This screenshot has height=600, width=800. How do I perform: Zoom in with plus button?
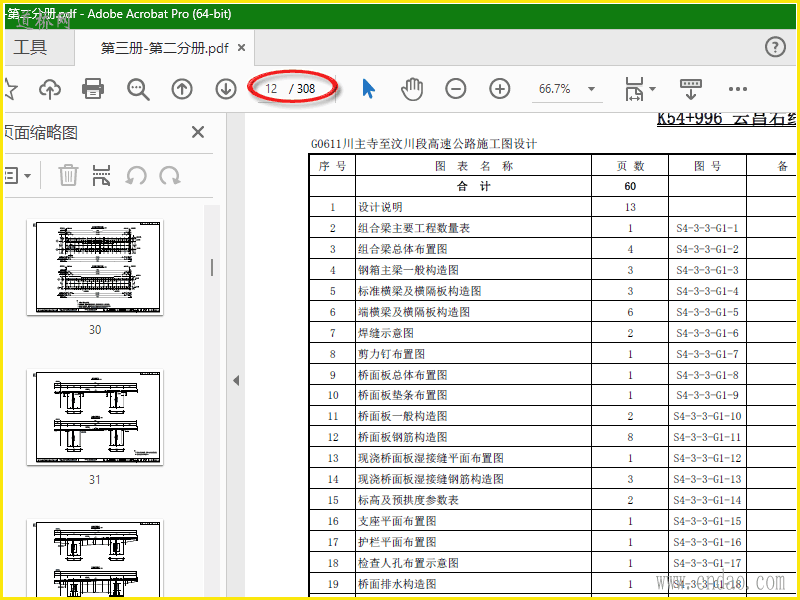499,89
